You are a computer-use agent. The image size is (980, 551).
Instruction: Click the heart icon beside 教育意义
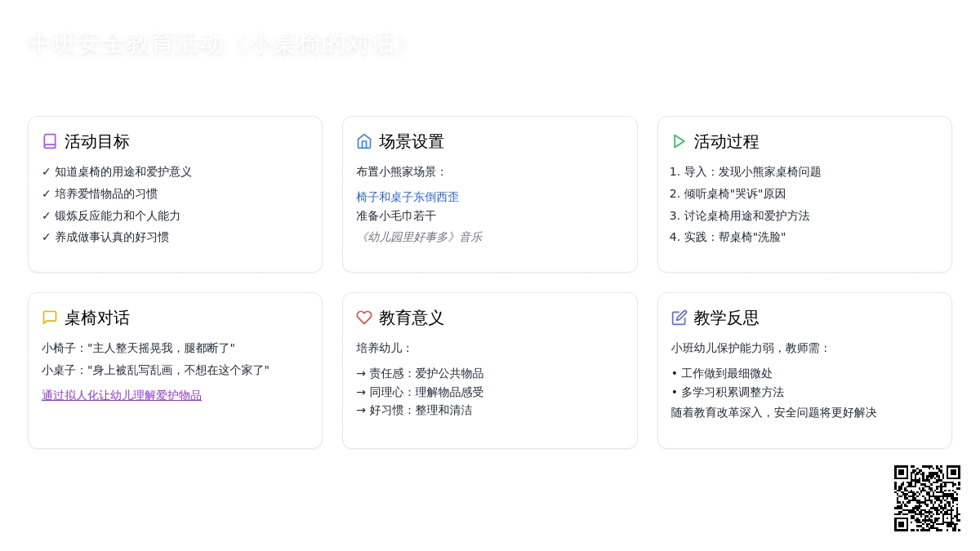coord(364,318)
